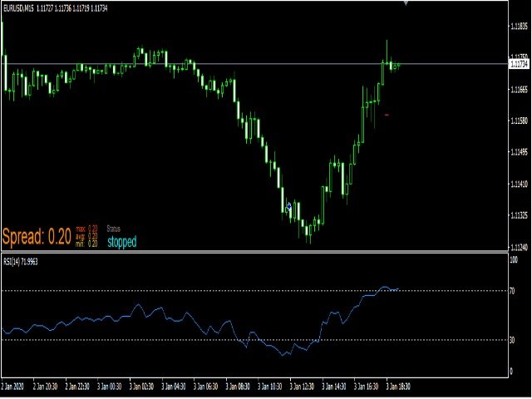Click the current price label 1.11734

(519, 64)
